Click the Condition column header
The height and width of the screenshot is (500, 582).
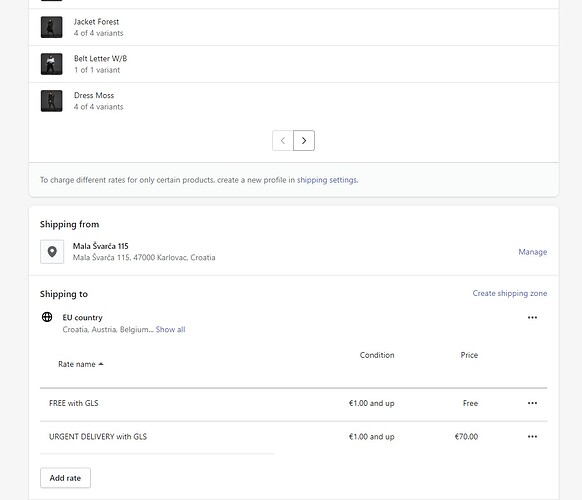[377, 355]
